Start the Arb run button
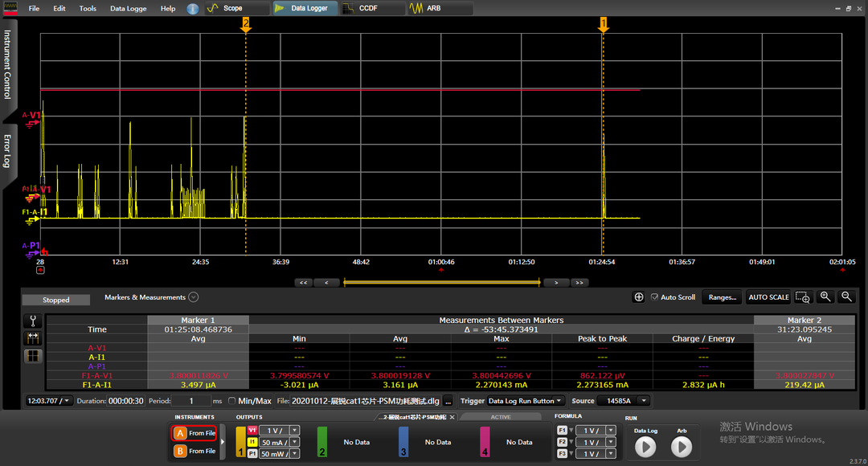The width and height of the screenshot is (868, 466). point(682,447)
